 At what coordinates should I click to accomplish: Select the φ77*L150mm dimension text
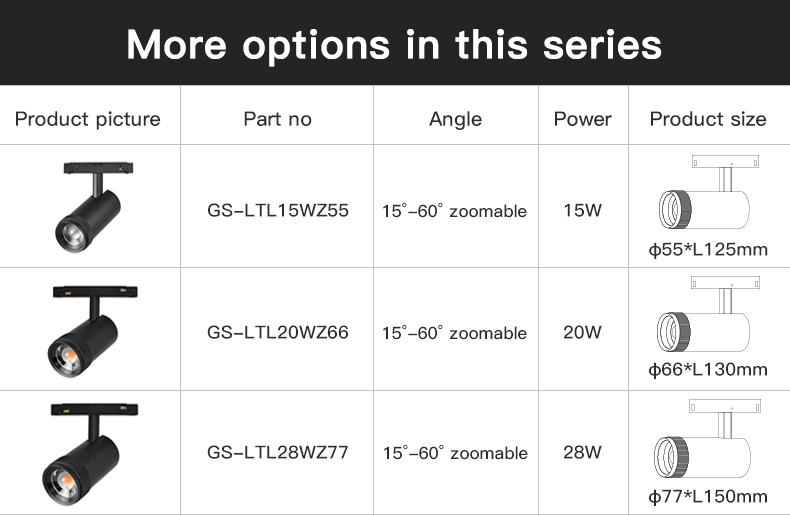(708, 496)
